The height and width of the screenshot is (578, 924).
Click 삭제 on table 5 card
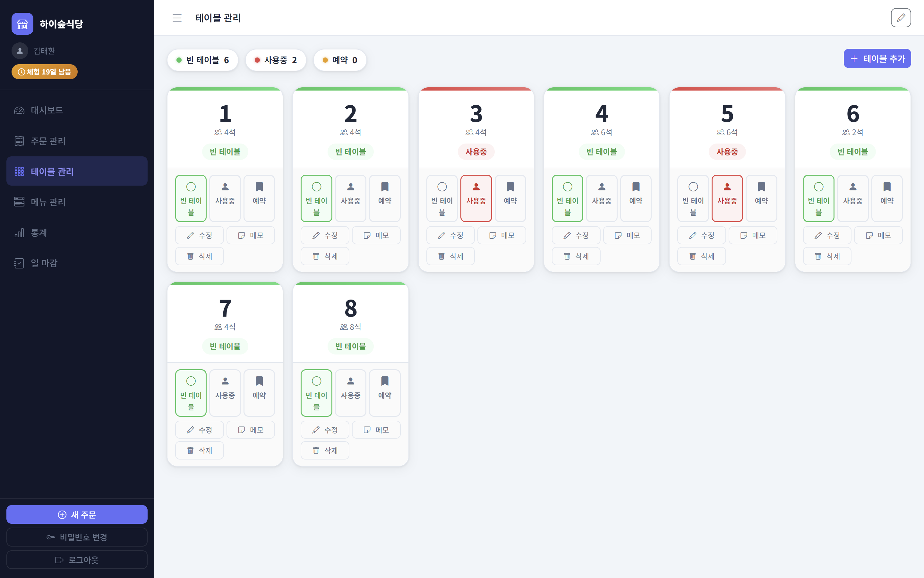(702, 256)
